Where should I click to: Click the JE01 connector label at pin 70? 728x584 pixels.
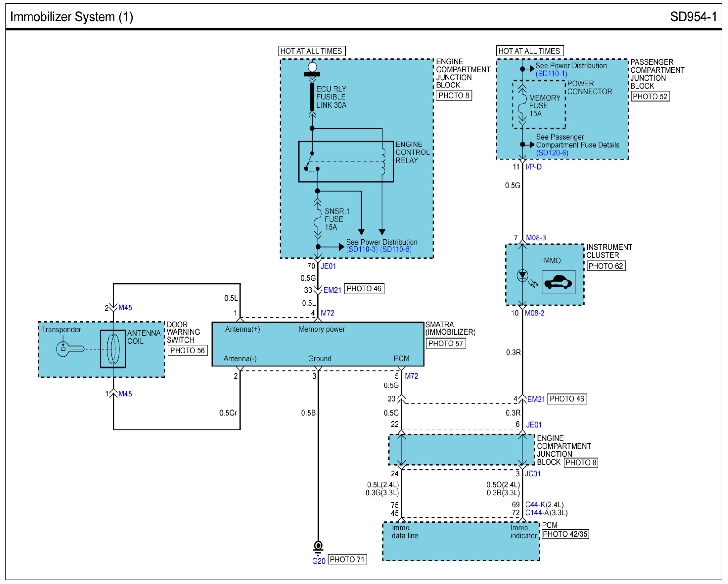(328, 266)
